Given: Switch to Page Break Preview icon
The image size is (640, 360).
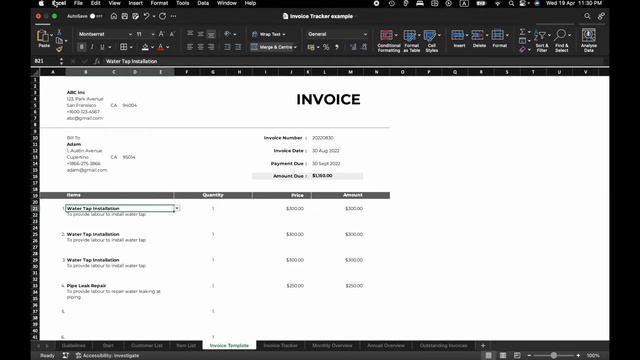Looking at the screenshot, I should click(517, 356).
